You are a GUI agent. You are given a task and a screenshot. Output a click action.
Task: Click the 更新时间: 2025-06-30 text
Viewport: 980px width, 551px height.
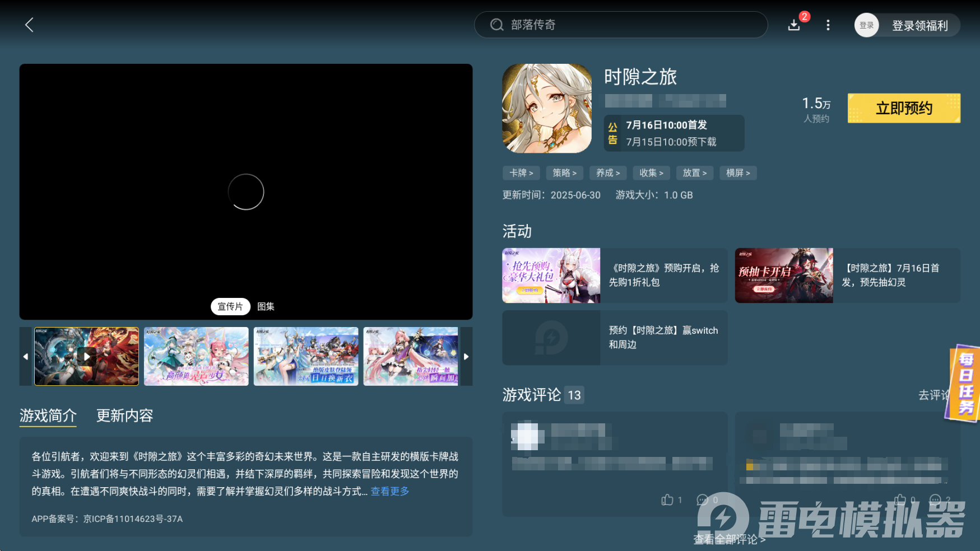tap(551, 195)
